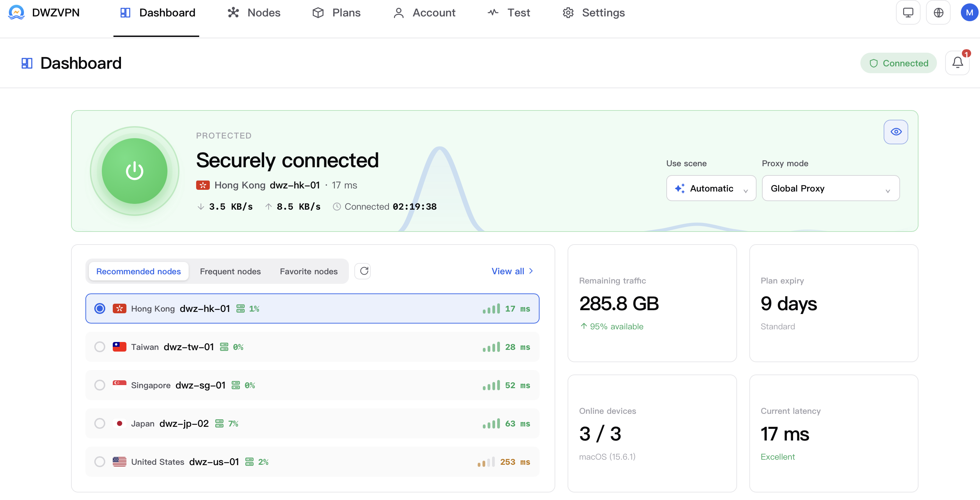Open the globe language icon
The image size is (980, 500).
click(x=938, y=13)
